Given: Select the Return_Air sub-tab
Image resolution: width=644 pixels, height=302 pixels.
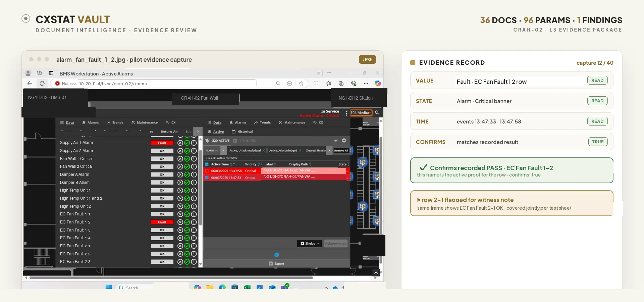Looking at the screenshot, I should click(169, 132).
